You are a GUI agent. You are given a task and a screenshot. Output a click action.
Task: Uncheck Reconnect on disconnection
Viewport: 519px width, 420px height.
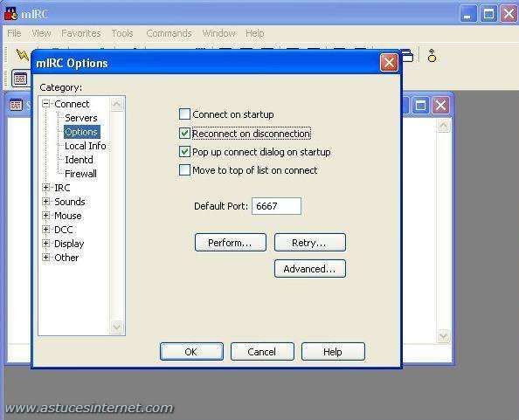184,134
